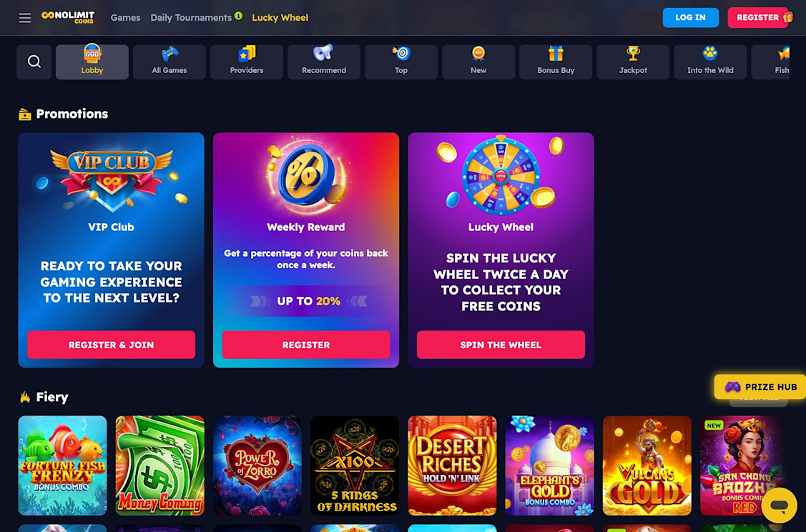
Task: Click the search magnifier icon
Action: pyautogui.click(x=34, y=61)
